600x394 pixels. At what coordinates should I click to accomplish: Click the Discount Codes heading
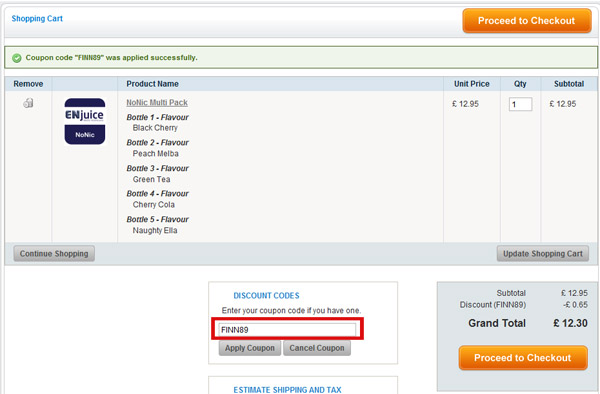(266, 296)
